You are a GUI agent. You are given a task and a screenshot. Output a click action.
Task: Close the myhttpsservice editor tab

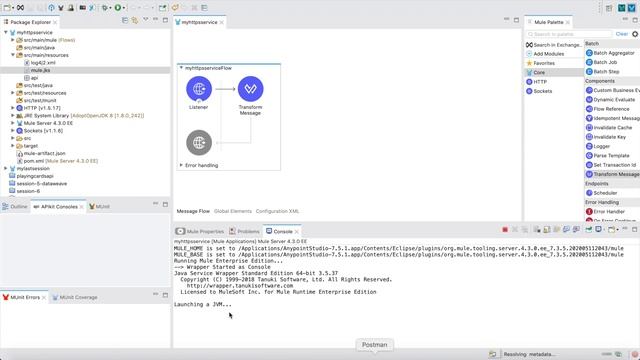pyautogui.click(x=222, y=22)
